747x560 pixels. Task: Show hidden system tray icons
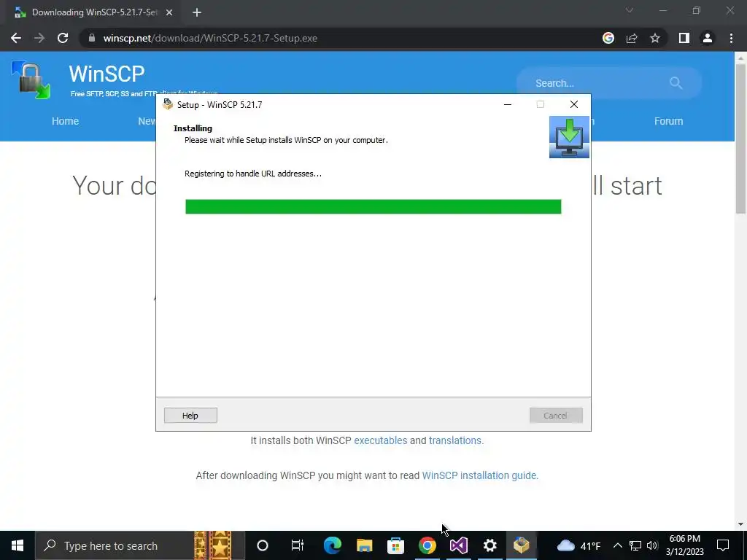(617, 545)
